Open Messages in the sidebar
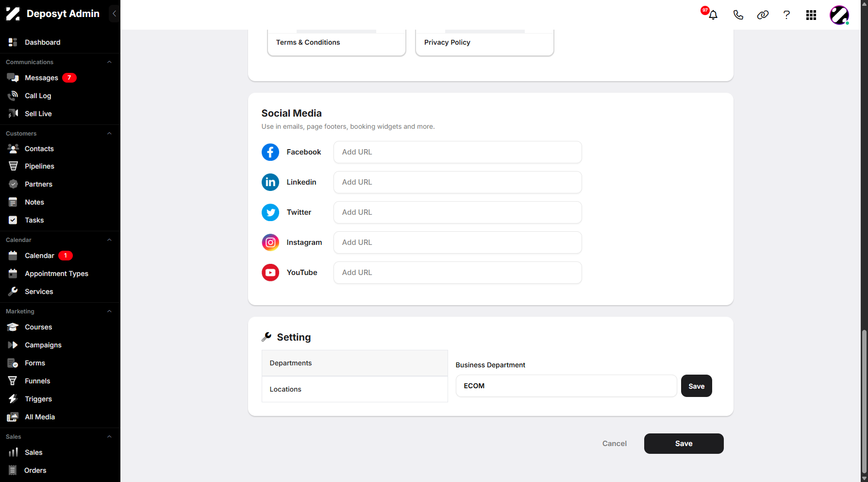This screenshot has height=482, width=868. coord(41,78)
